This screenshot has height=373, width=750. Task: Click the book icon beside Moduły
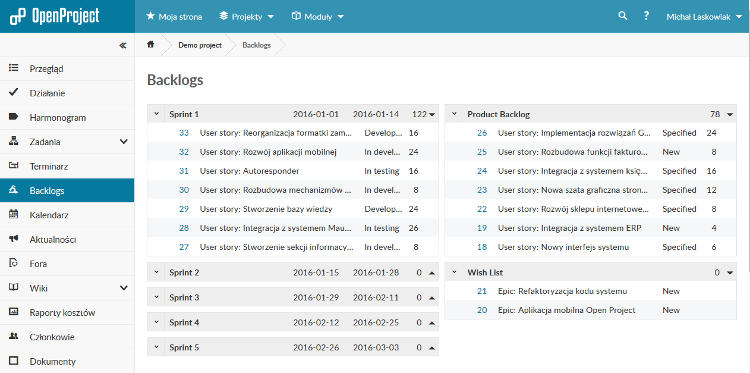(296, 16)
